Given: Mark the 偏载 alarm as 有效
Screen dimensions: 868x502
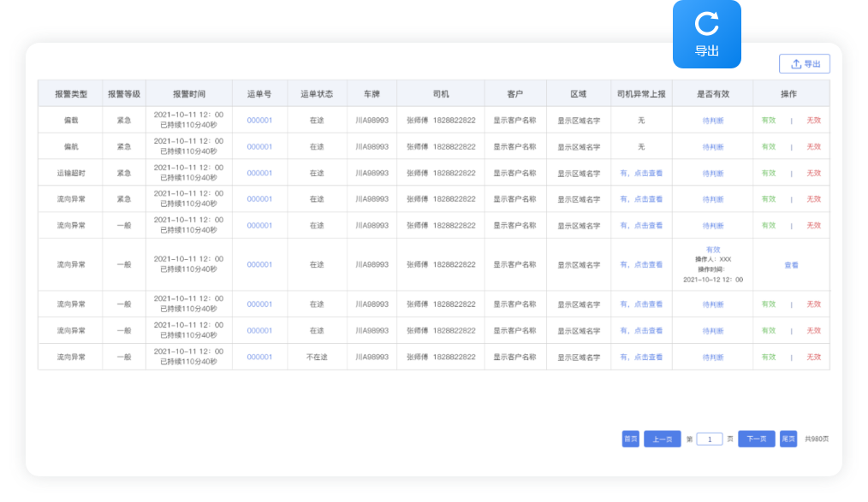Looking at the screenshot, I should (769, 121).
